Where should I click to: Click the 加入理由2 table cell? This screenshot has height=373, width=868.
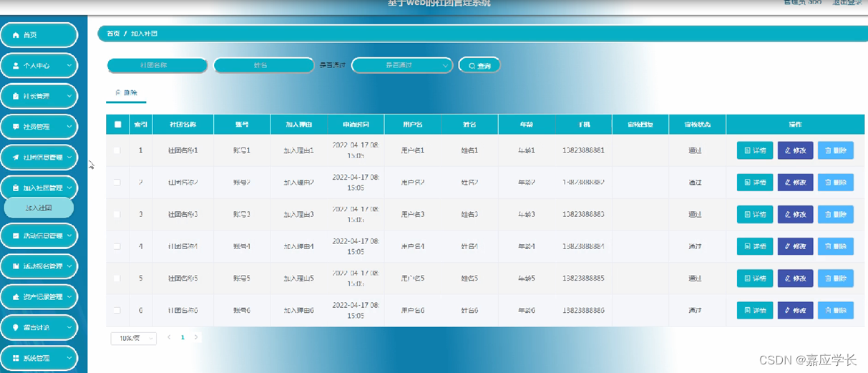(298, 183)
